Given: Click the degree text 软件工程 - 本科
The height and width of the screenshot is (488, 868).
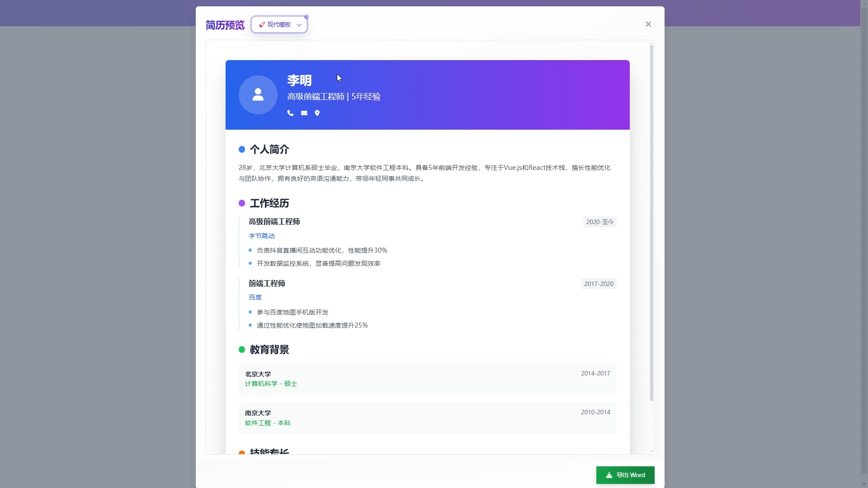Looking at the screenshot, I should [x=268, y=423].
